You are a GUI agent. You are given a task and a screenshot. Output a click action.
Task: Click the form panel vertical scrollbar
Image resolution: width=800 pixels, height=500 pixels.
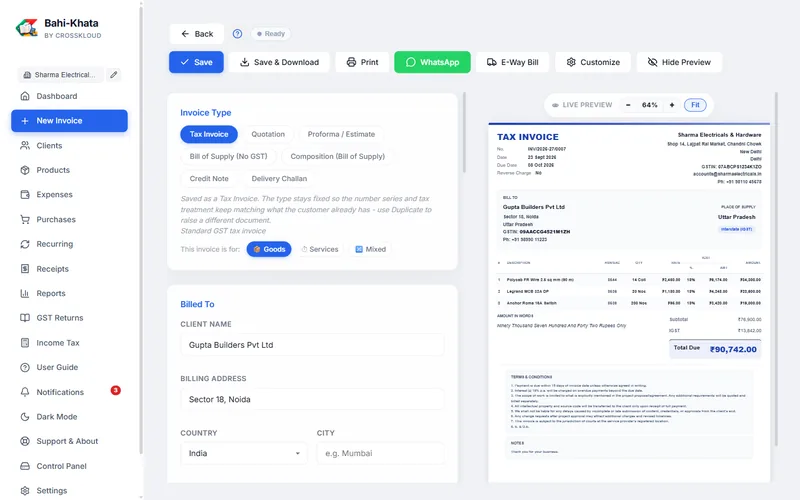pyautogui.click(x=464, y=133)
